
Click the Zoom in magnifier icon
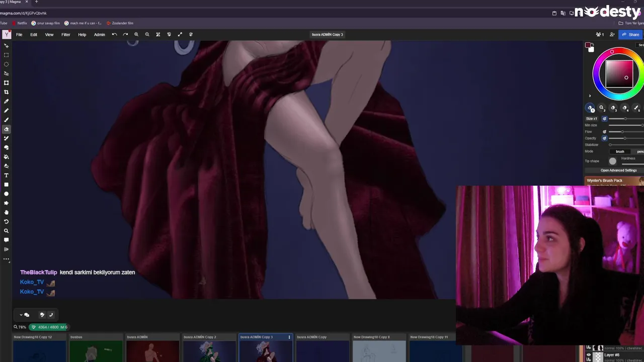pos(136,35)
